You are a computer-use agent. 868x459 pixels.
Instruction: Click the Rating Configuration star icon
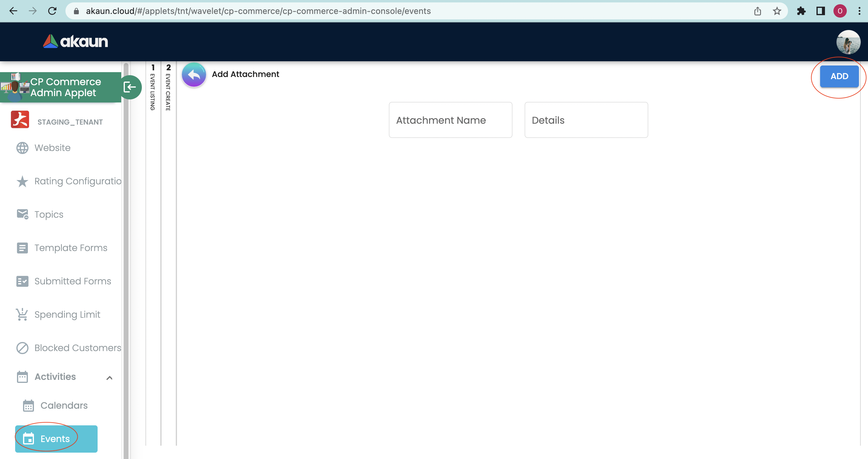coord(22,181)
